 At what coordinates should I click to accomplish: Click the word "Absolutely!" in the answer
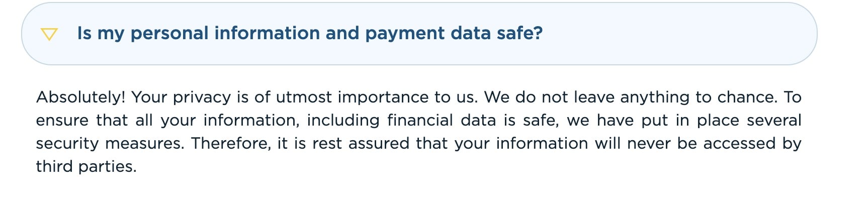point(80,97)
